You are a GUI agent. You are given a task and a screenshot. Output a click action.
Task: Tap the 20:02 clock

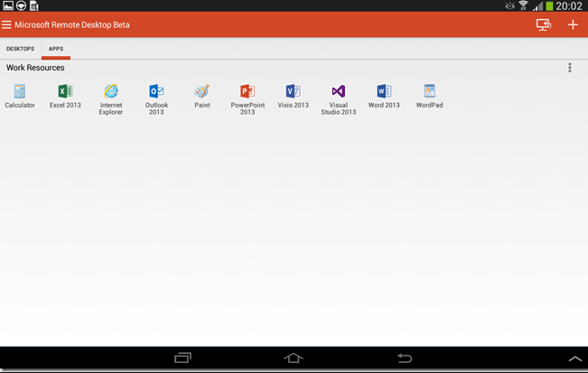[569, 5]
